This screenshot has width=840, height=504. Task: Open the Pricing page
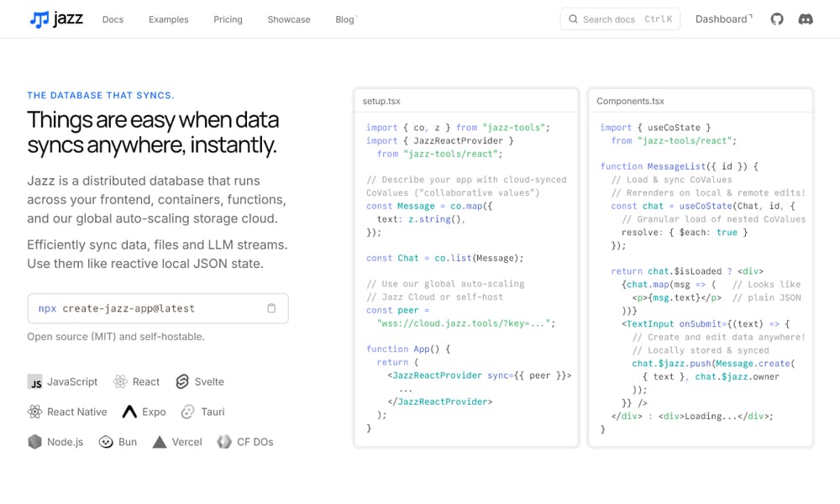[228, 19]
